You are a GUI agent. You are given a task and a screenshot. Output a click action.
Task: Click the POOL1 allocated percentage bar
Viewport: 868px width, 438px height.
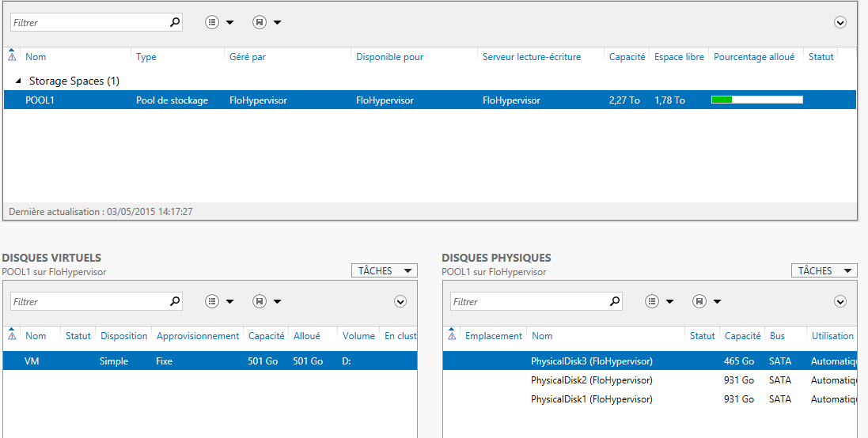tap(756, 100)
